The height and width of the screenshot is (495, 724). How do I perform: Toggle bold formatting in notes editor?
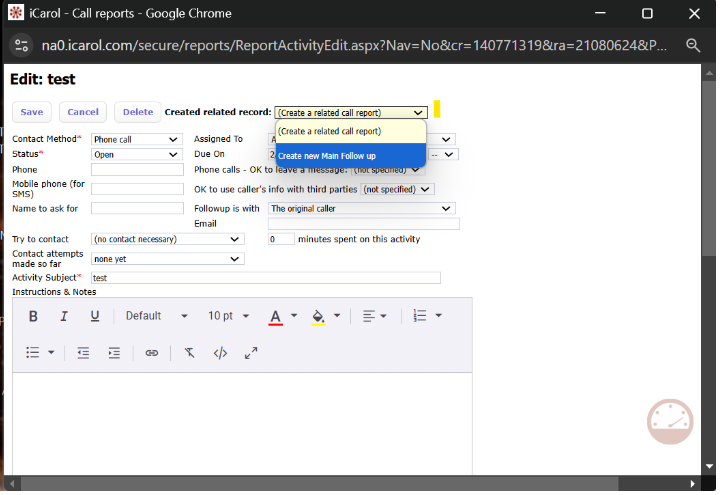click(33, 316)
